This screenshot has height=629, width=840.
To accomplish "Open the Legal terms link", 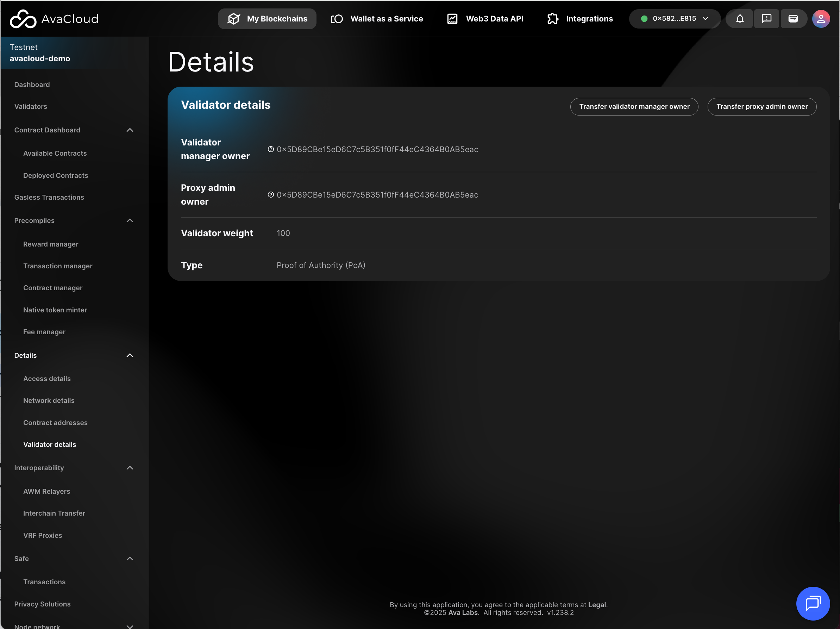I will point(597,605).
